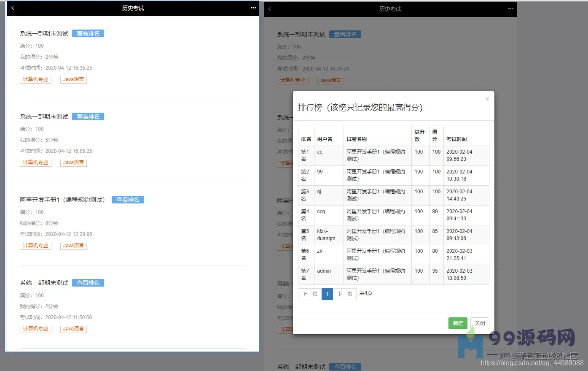Click 计算机专业 tag under 16:05:25 exam
Screen dimensions: 588x371
[x=35, y=162]
